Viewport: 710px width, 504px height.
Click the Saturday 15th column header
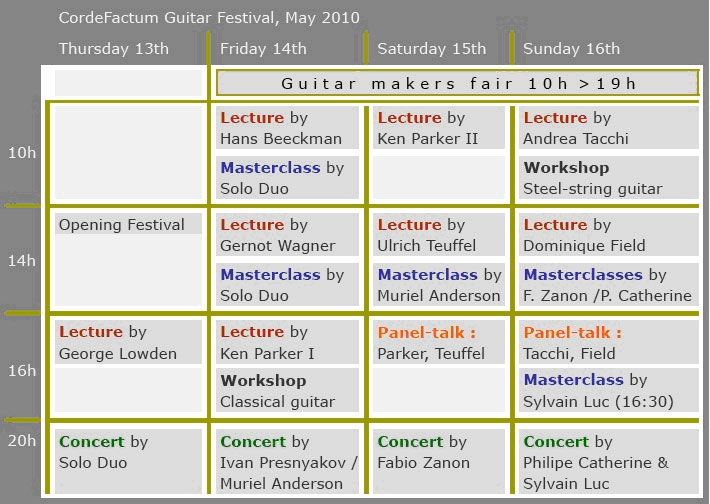click(432, 49)
